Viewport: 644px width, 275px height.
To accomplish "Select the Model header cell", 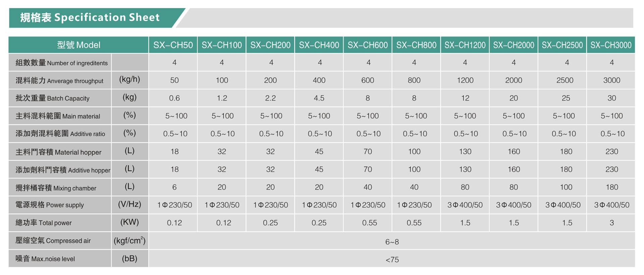I will click(x=78, y=45).
